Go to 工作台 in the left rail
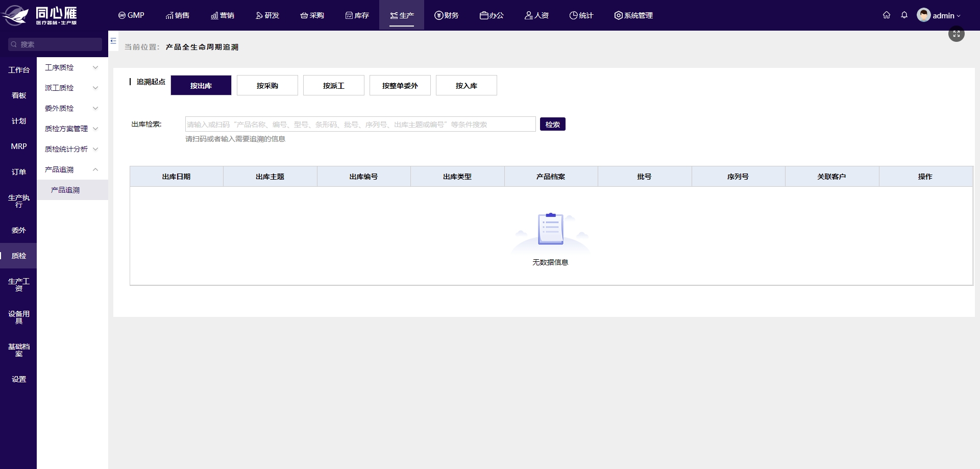The width and height of the screenshot is (980, 469). coord(18,70)
